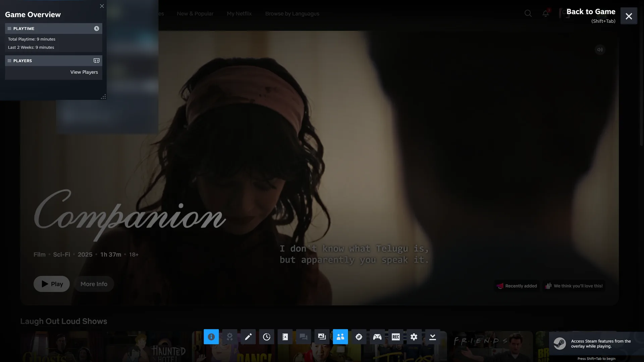Open the Notes pencil icon

point(248,337)
